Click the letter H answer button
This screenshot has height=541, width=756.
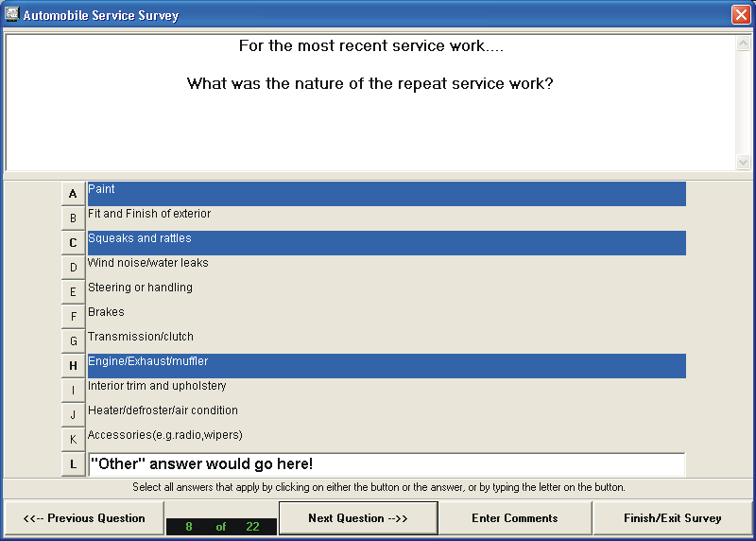point(74,366)
